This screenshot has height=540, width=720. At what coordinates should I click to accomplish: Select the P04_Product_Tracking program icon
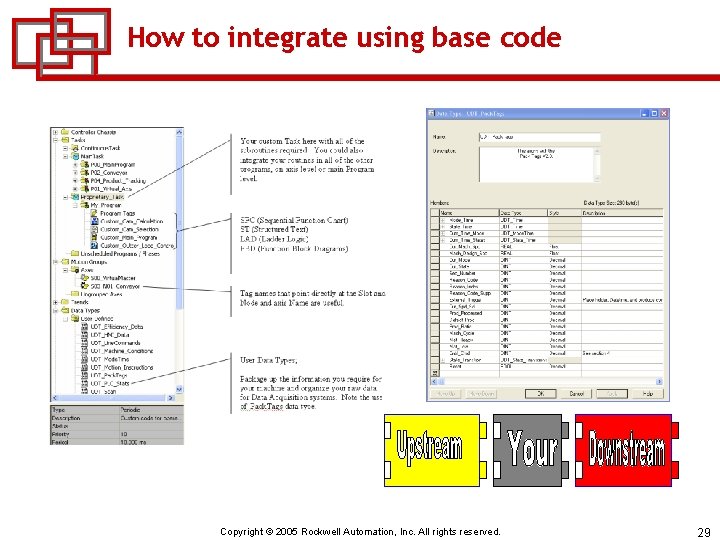pos(84,181)
